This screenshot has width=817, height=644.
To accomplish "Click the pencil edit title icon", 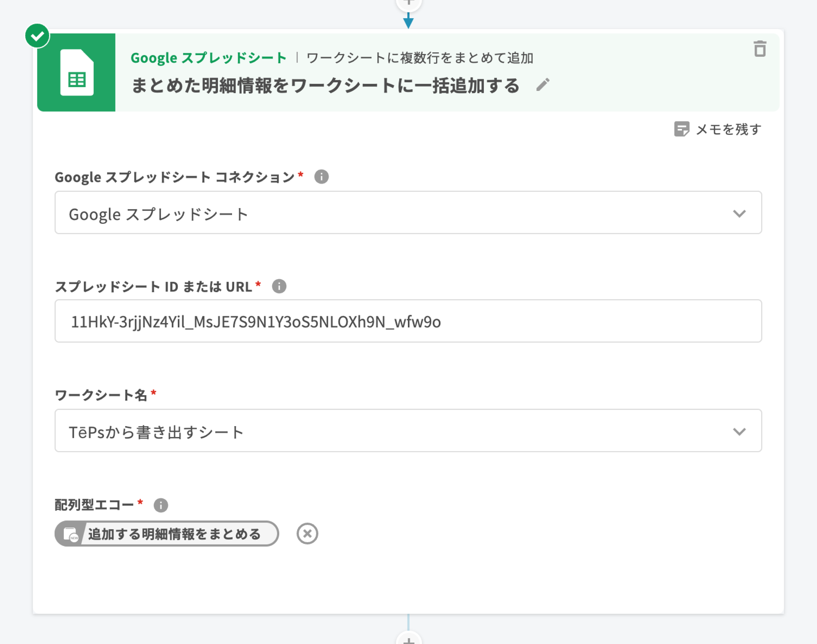I will tap(543, 85).
